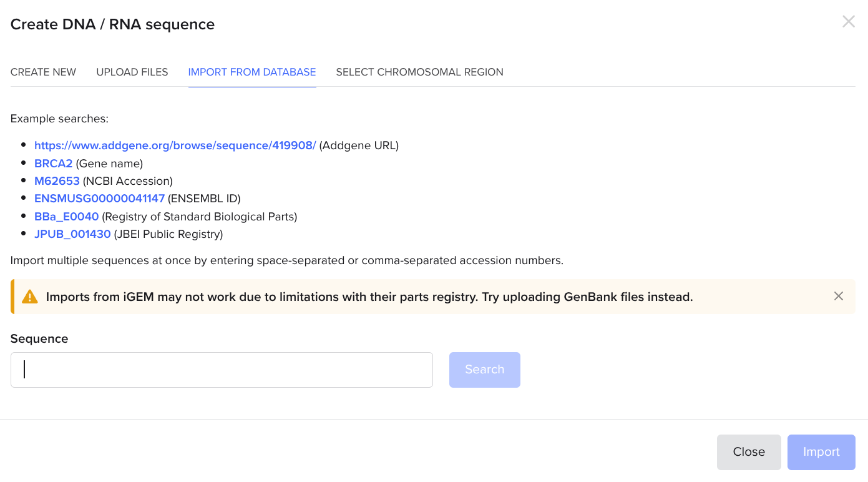This screenshot has height=482, width=868.
Task: Click the dialog title 'Create DNA / RNA sequence'
Action: tap(112, 24)
